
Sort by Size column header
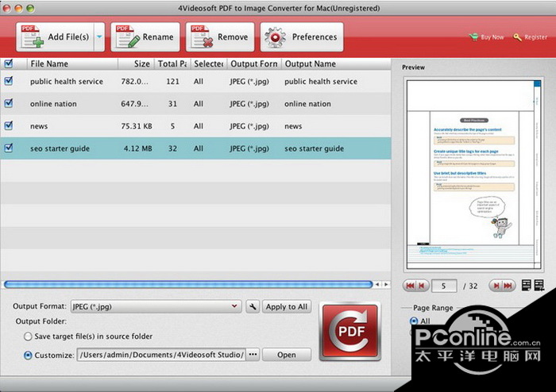pyautogui.click(x=136, y=63)
